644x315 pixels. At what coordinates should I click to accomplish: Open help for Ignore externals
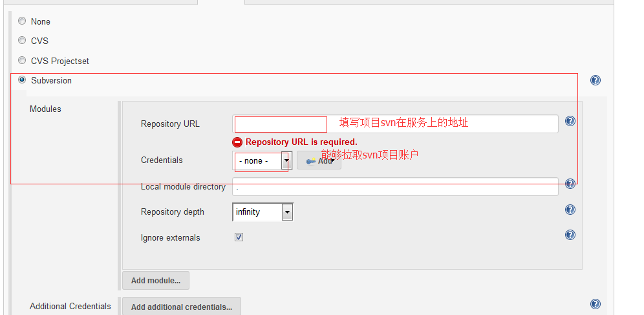(570, 235)
